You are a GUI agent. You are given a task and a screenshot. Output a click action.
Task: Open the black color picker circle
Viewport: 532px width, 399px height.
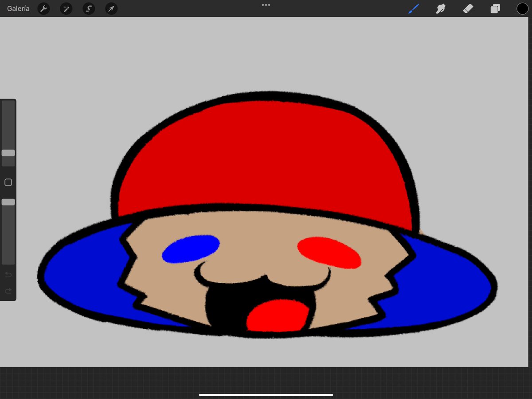pyautogui.click(x=522, y=8)
